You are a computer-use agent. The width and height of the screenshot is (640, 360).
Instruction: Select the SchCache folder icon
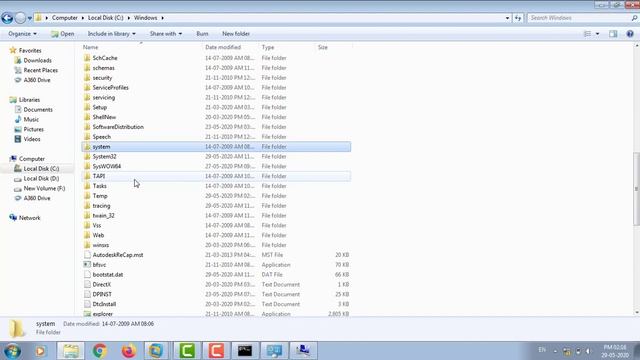tap(87, 58)
